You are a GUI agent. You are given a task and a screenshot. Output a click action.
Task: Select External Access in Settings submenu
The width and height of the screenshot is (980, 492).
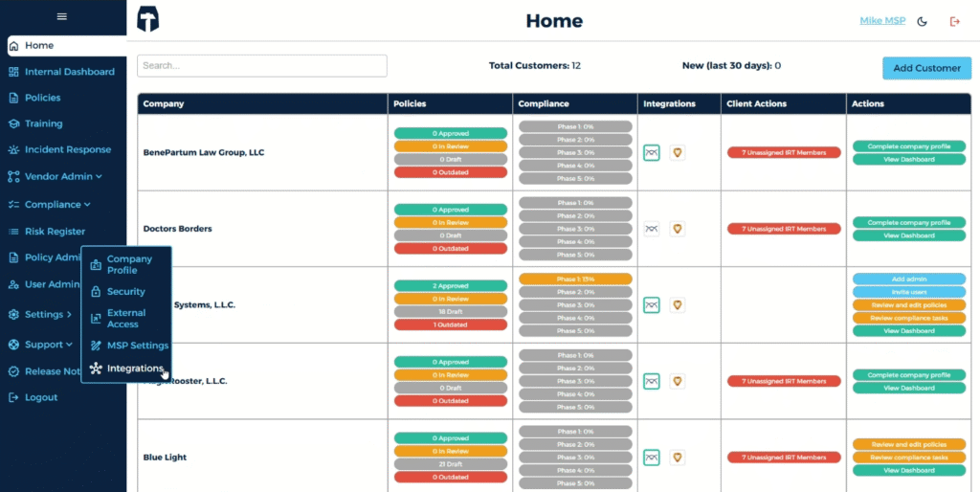coord(126,318)
